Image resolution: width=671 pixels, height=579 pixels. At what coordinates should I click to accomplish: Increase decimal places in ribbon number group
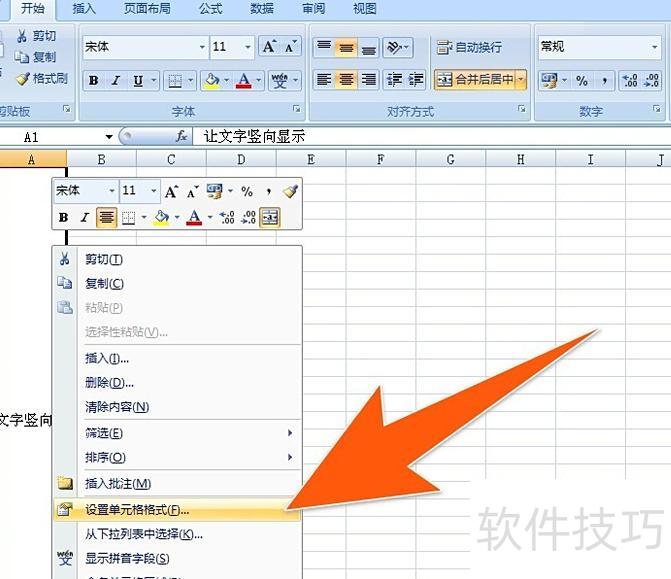pyautogui.click(x=630, y=80)
